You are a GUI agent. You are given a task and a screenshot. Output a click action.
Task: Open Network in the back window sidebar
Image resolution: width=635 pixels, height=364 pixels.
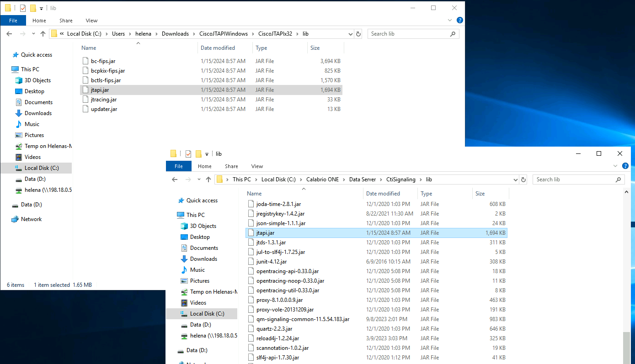(x=31, y=219)
